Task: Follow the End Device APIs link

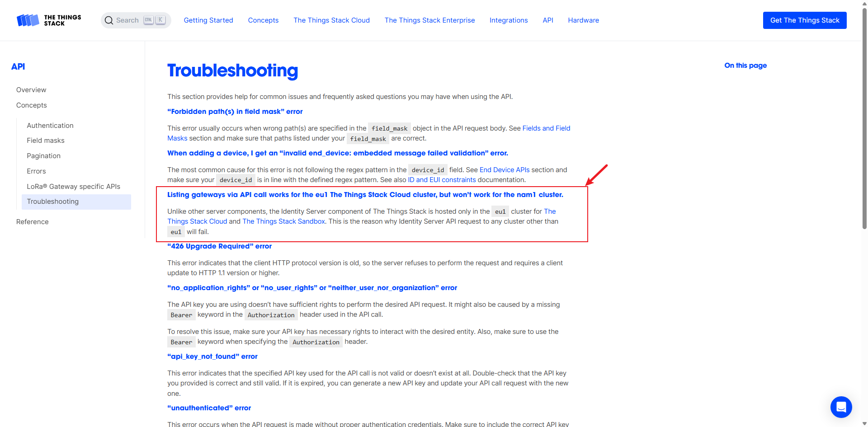Action: (x=505, y=170)
